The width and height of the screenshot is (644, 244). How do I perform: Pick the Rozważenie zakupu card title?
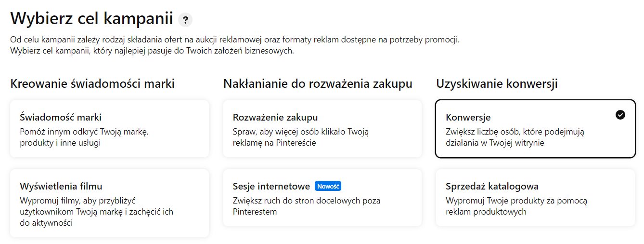[275, 118]
